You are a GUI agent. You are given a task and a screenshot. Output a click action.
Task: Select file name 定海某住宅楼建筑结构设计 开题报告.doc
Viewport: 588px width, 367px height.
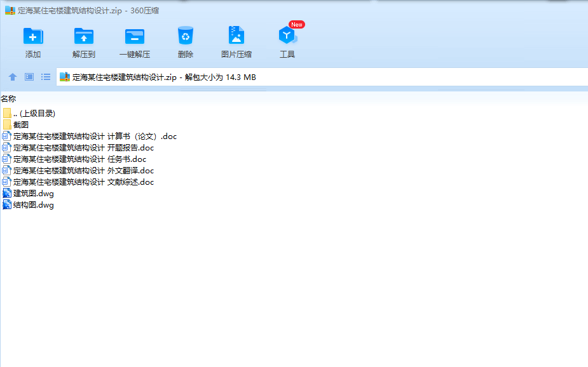84,147
